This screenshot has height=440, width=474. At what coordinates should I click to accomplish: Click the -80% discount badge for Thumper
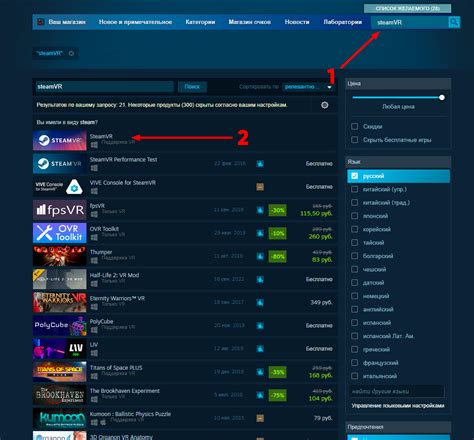277,257
